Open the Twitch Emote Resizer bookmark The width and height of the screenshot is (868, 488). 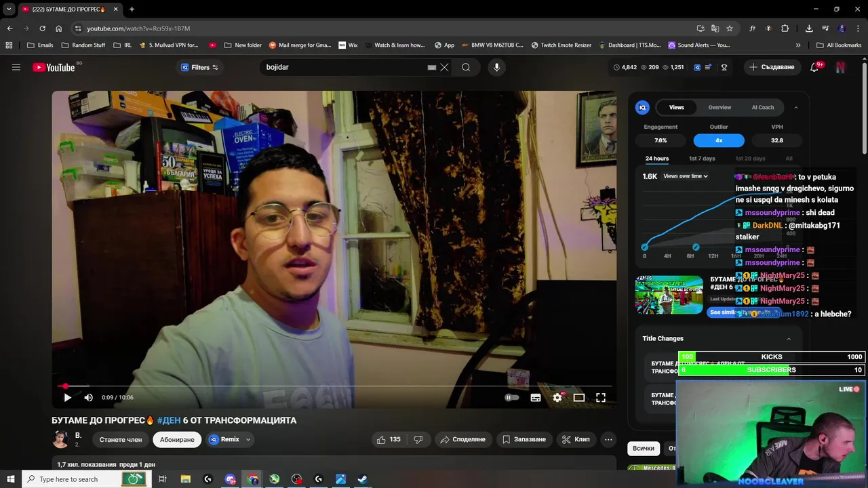(561, 45)
